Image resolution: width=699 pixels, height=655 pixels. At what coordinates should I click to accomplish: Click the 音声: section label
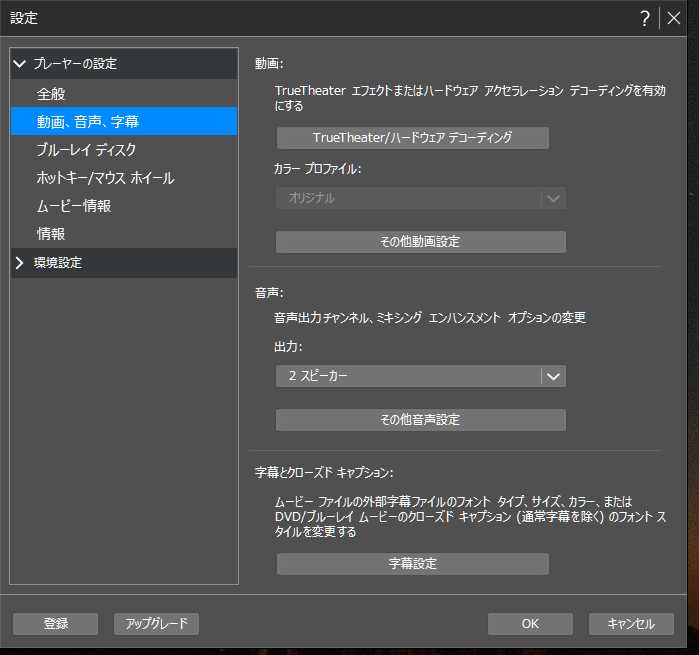269,293
